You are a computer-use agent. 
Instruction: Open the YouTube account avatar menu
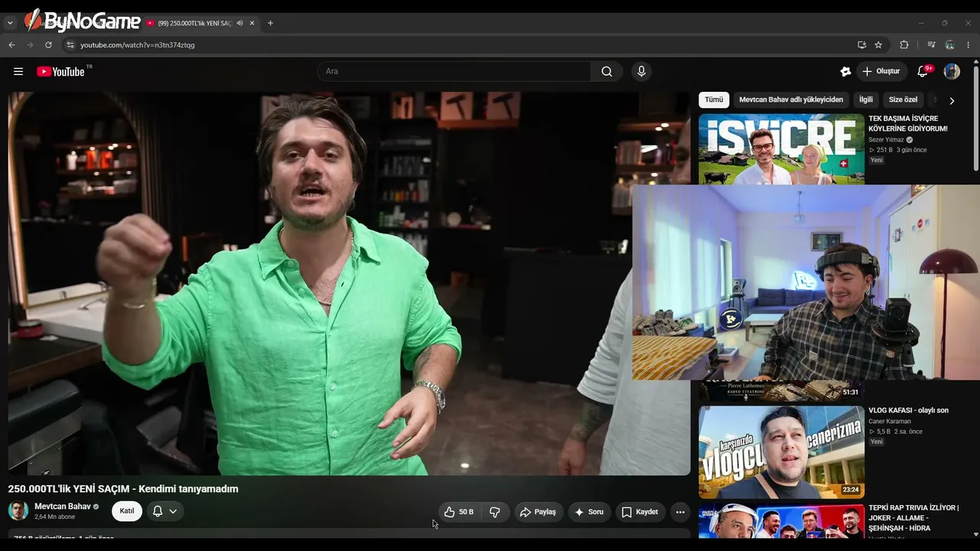pyautogui.click(x=952, y=71)
